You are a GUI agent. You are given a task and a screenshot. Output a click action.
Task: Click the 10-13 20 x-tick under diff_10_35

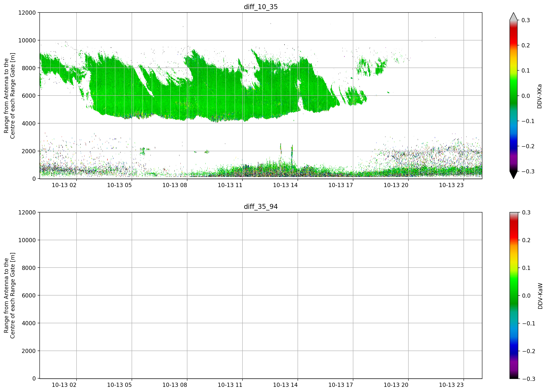point(396,185)
